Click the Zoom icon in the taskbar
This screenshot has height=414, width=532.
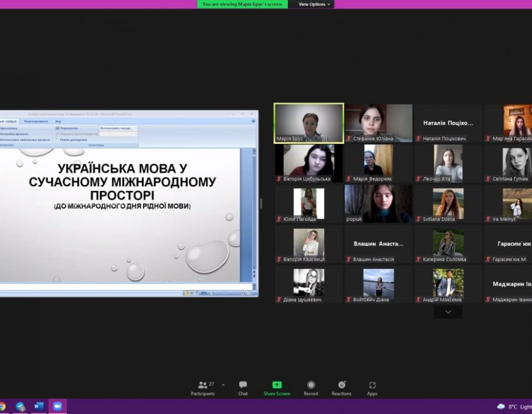coord(57,406)
